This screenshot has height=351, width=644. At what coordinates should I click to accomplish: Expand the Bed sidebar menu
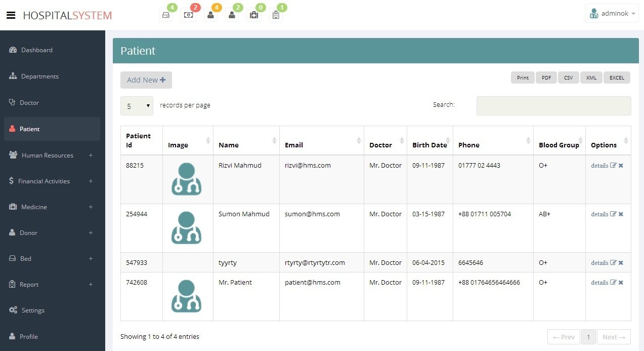point(52,259)
